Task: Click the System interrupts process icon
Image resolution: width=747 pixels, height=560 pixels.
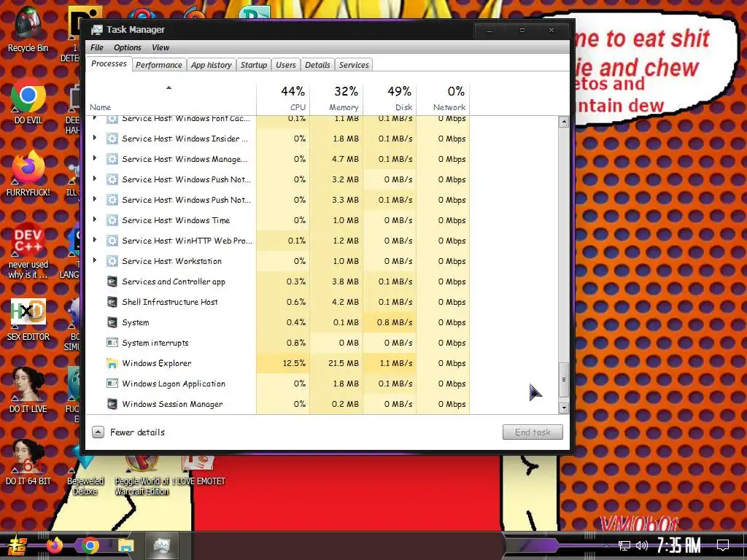Action: tap(112, 343)
